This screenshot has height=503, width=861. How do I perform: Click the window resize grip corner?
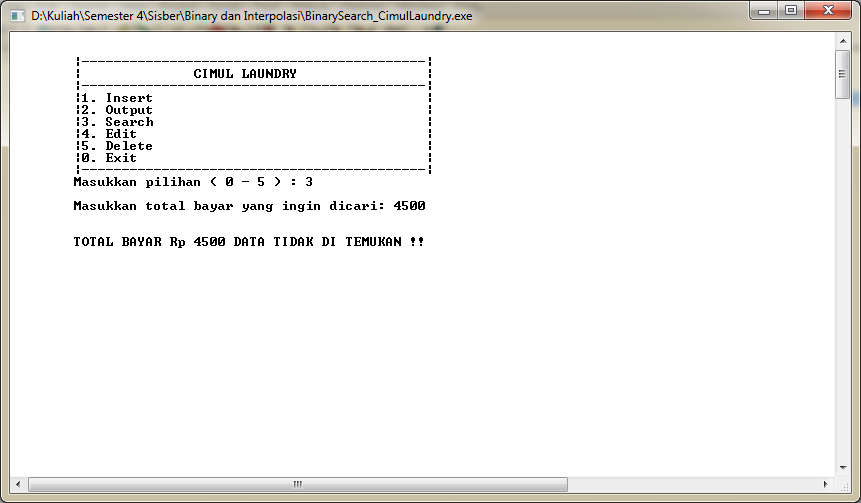click(843, 485)
